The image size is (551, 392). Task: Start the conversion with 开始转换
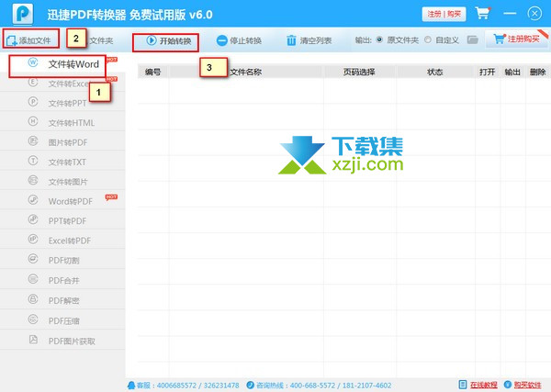click(169, 40)
